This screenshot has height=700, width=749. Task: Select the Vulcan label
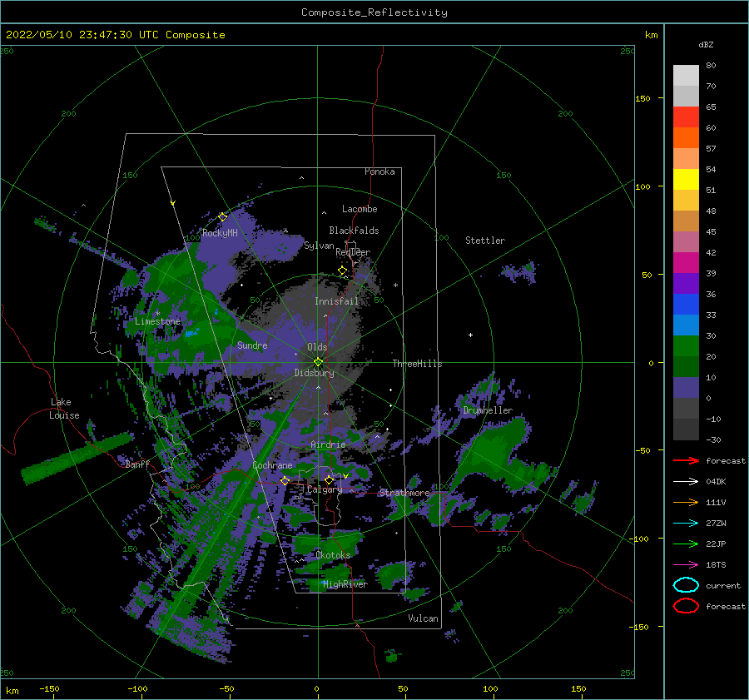[423, 618]
